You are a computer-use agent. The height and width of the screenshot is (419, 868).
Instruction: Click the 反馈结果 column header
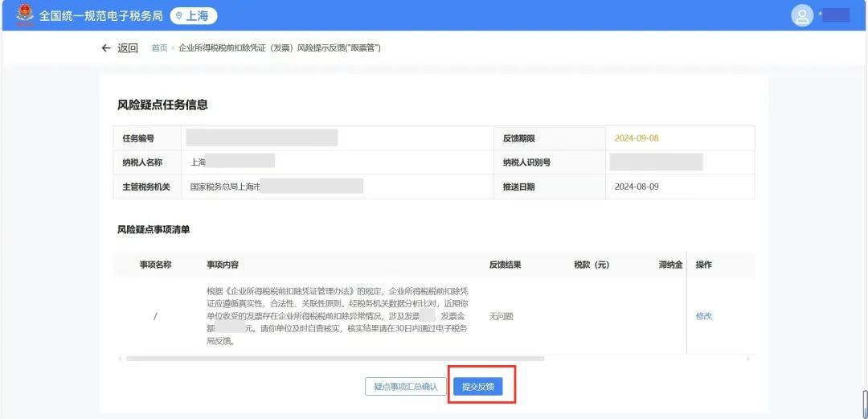coord(506,265)
